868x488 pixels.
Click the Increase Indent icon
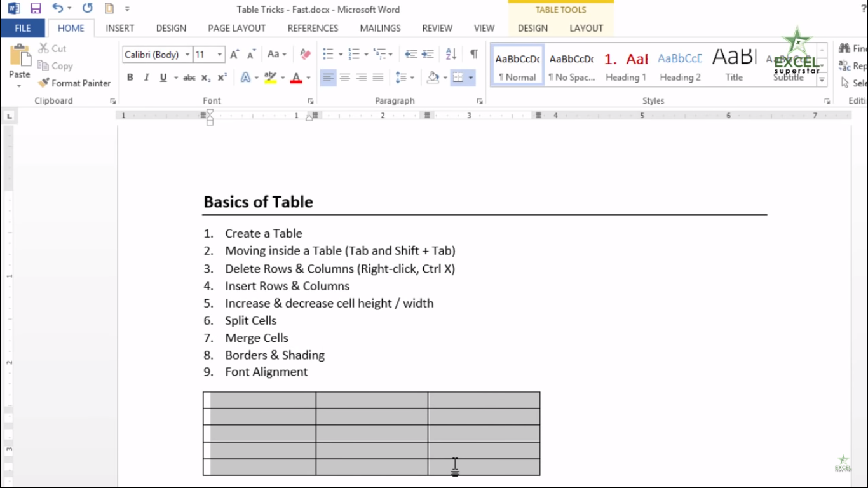428,54
